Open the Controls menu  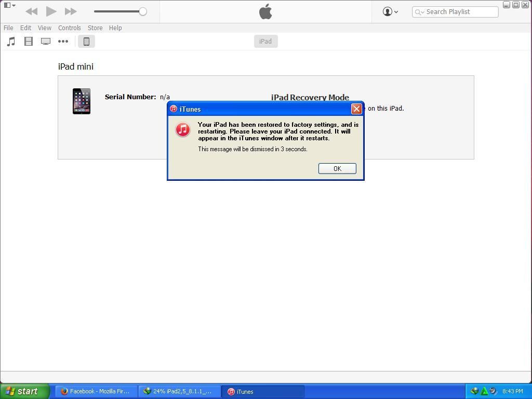pos(69,28)
